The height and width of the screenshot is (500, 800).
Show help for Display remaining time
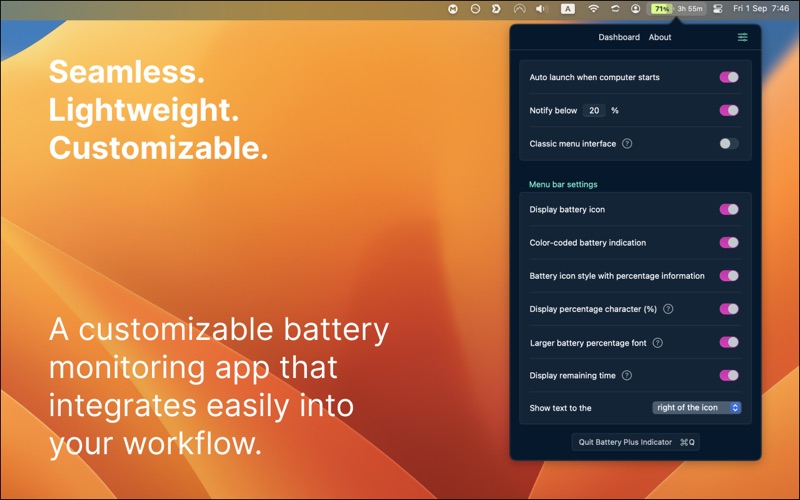(x=627, y=376)
